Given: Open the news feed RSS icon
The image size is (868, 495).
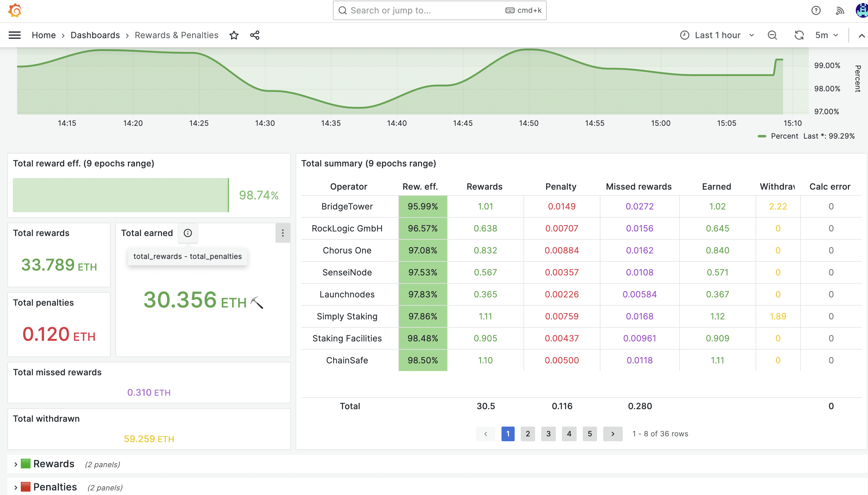Looking at the screenshot, I should click(x=839, y=11).
